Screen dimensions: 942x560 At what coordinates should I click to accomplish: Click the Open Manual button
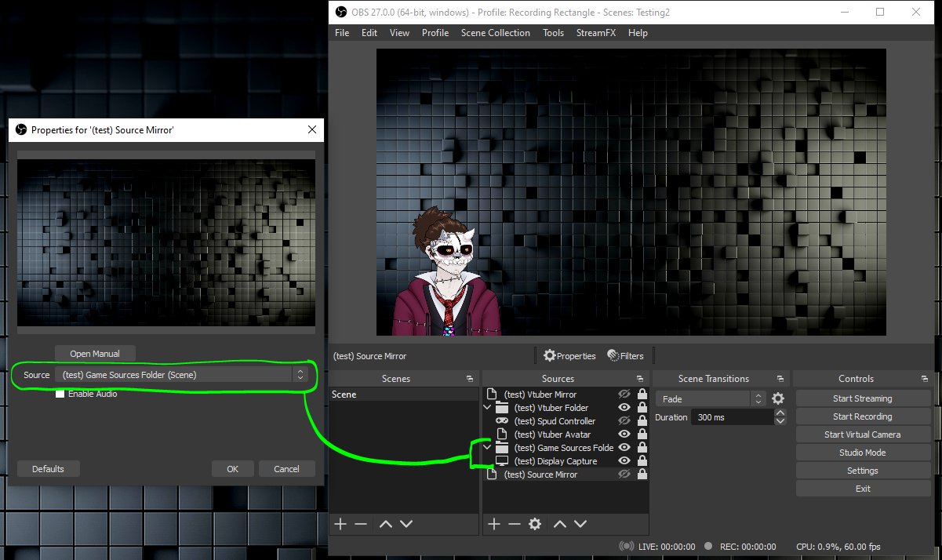[x=96, y=354]
